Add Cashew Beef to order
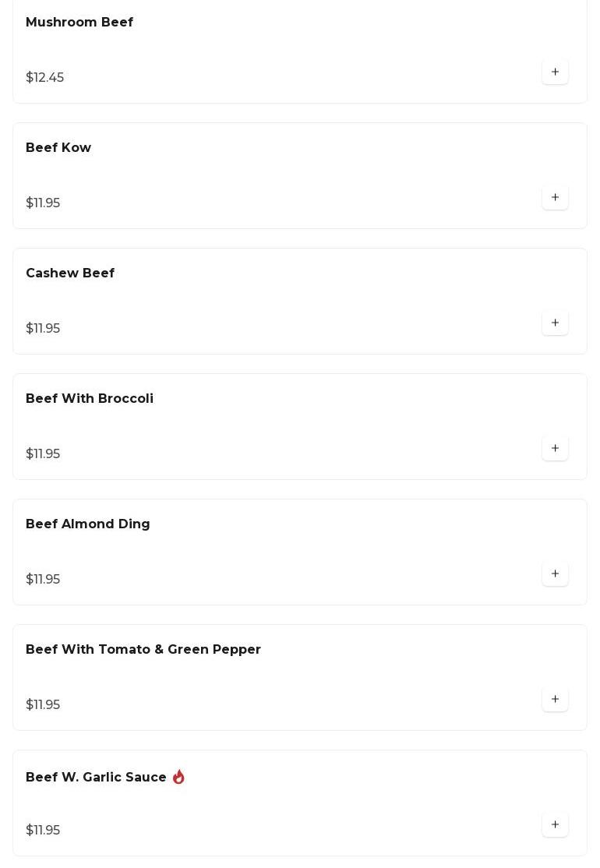The height and width of the screenshot is (868, 600). (x=555, y=323)
